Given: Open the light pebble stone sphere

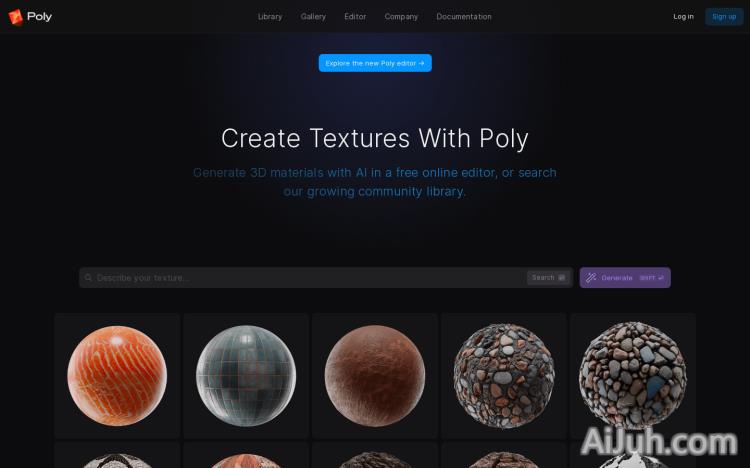Looking at the screenshot, I should (x=632, y=376).
